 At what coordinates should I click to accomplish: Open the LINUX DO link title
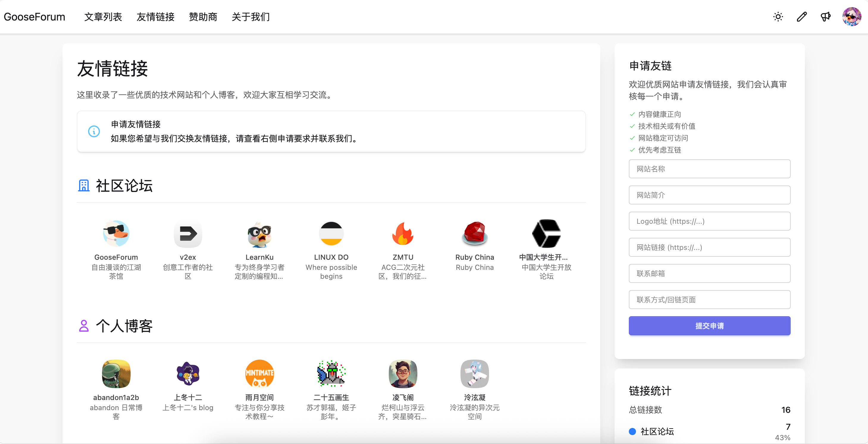(331, 257)
